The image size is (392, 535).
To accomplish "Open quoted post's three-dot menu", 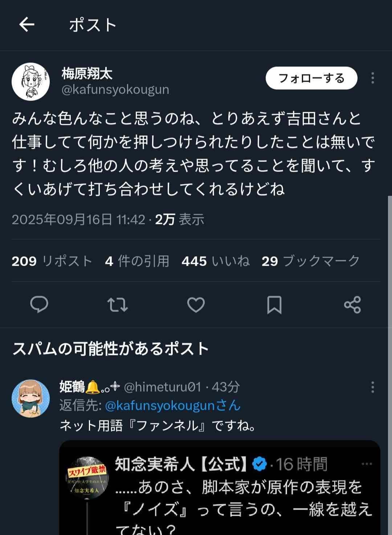I will [x=367, y=464].
